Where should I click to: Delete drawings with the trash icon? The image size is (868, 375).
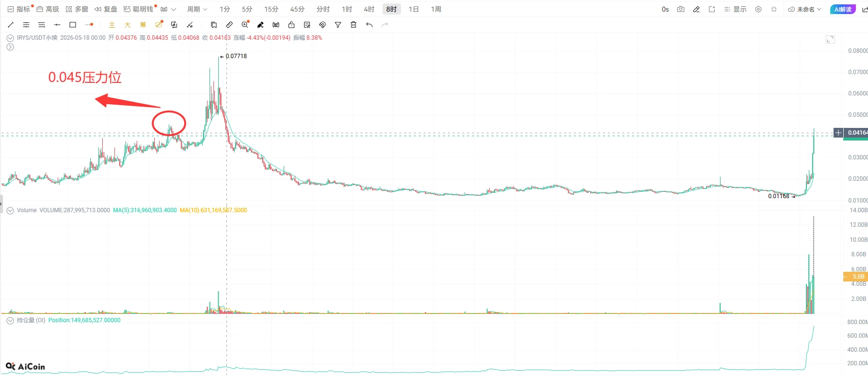354,25
